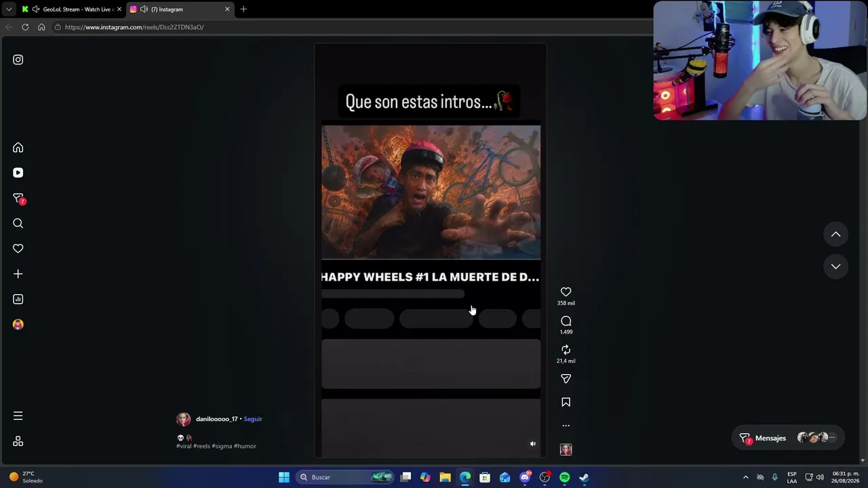Open Microsoft Store from the taskbar
This screenshot has width=868, height=488.
[485, 477]
